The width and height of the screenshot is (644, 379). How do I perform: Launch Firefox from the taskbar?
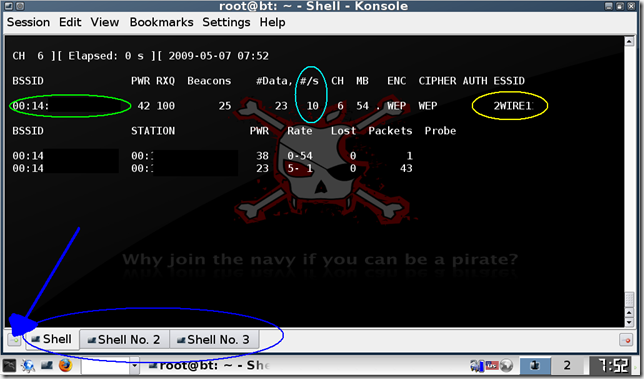(x=65, y=365)
